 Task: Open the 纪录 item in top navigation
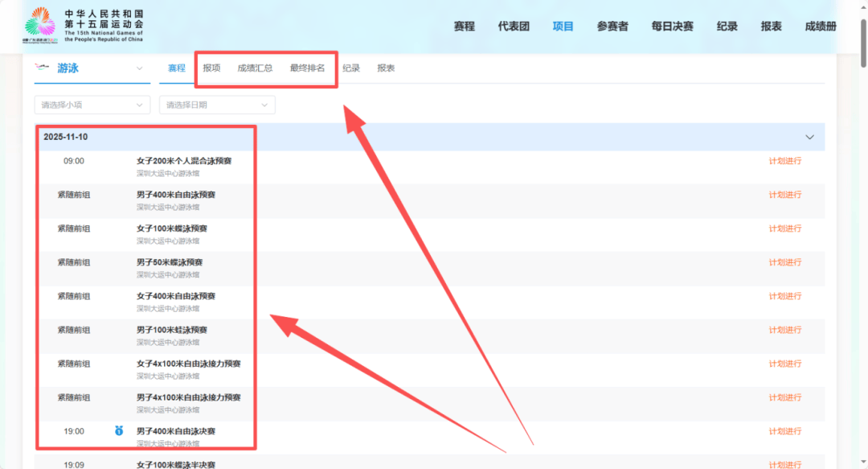click(726, 25)
